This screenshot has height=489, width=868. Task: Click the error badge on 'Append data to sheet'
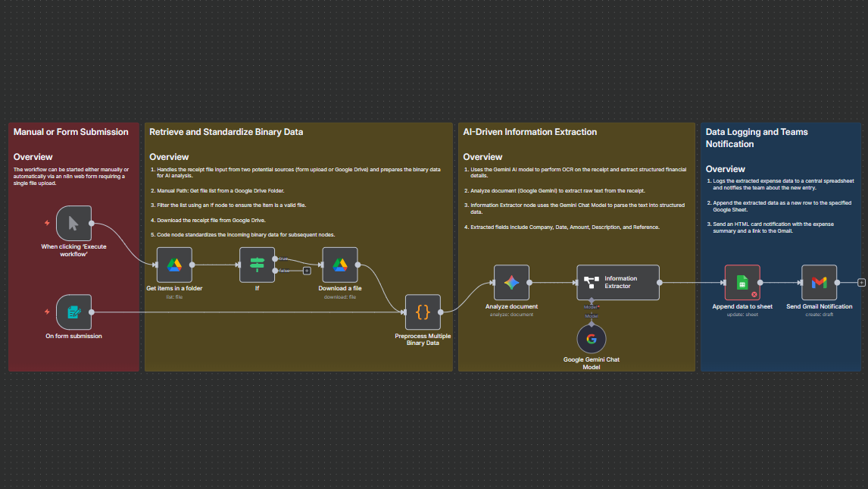coord(754,294)
